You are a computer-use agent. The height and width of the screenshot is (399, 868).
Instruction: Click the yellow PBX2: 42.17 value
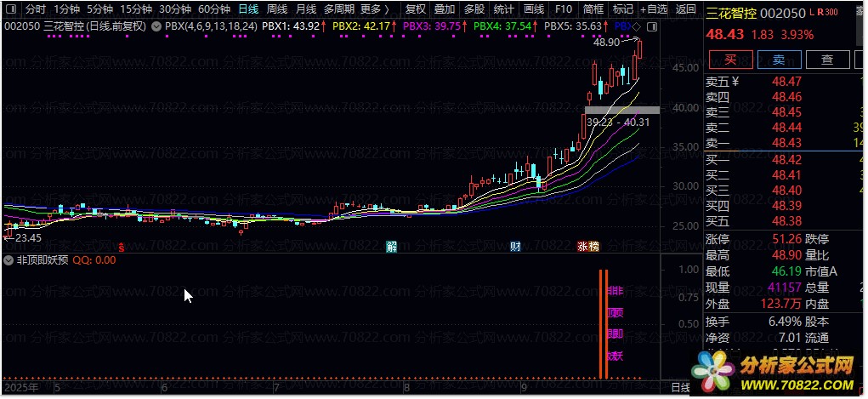pyautogui.click(x=362, y=26)
